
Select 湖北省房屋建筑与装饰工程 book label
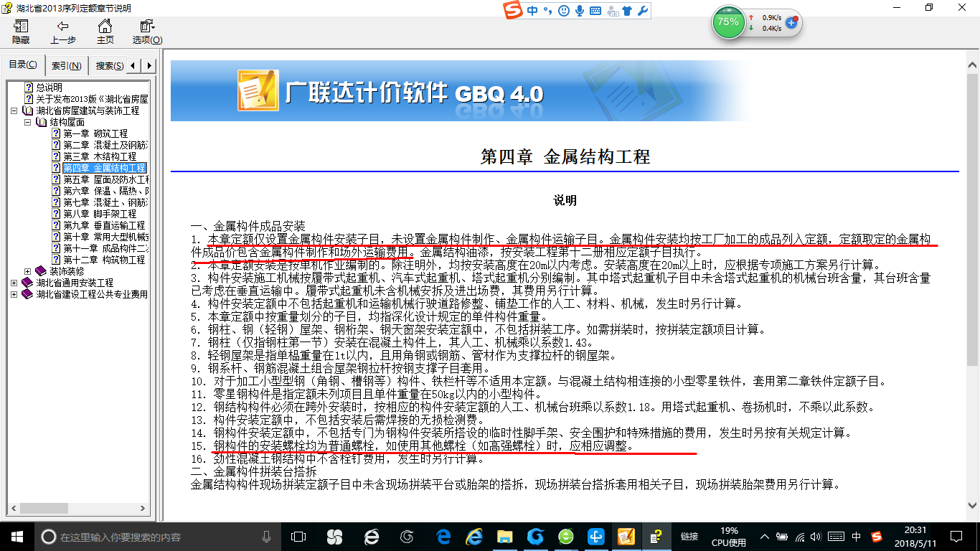(x=88, y=110)
